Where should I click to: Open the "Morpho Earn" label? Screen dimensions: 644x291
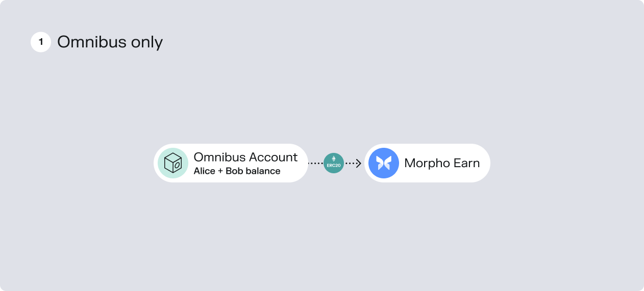[x=442, y=163]
